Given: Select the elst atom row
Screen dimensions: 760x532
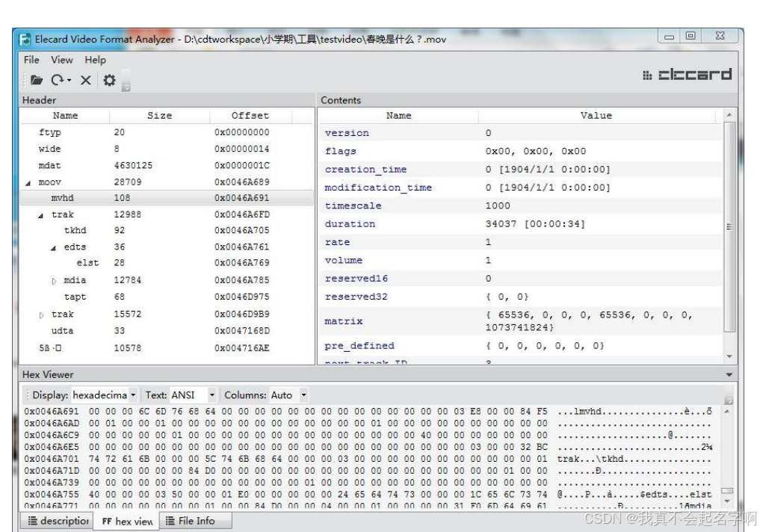Looking at the screenshot, I should click(x=166, y=262).
